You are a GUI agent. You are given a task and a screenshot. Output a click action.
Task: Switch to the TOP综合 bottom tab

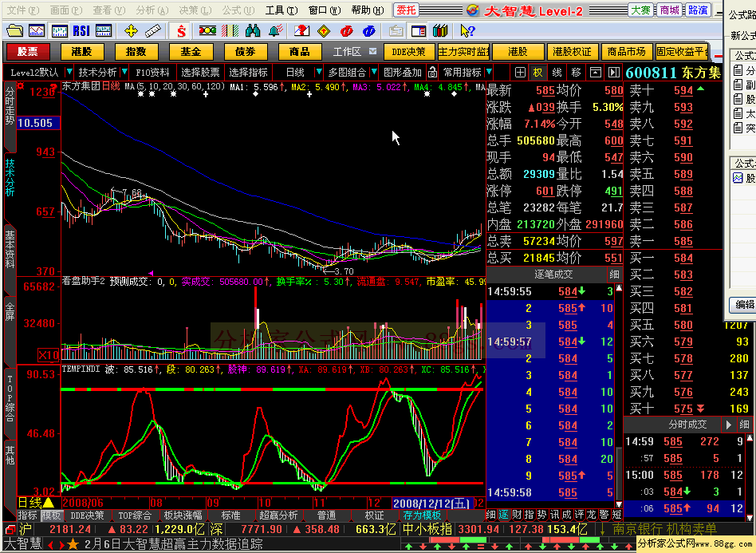click(135, 515)
